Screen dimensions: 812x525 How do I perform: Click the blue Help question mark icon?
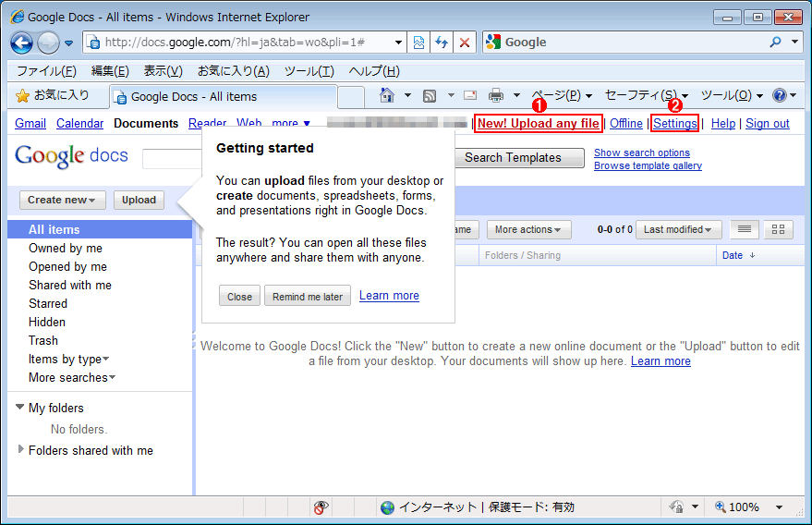(780, 95)
